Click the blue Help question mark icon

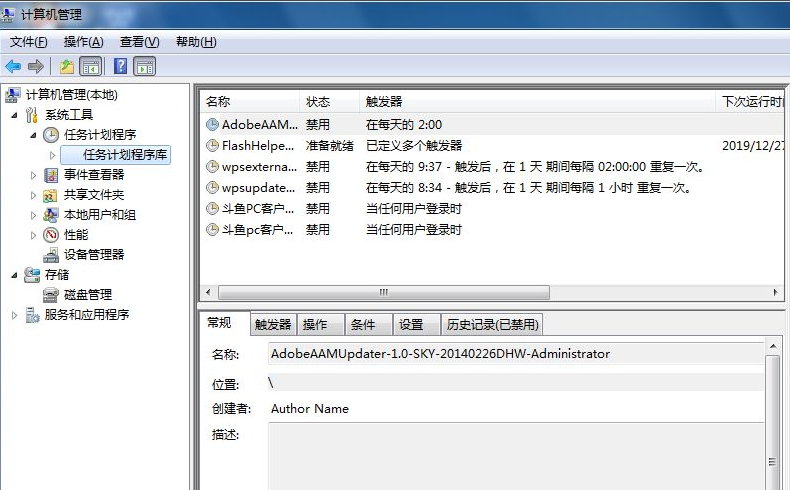pos(120,66)
